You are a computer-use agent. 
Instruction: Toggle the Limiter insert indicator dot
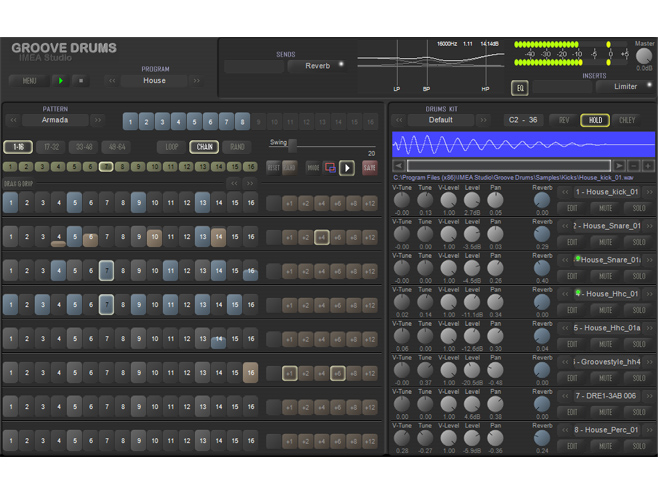[649, 85]
